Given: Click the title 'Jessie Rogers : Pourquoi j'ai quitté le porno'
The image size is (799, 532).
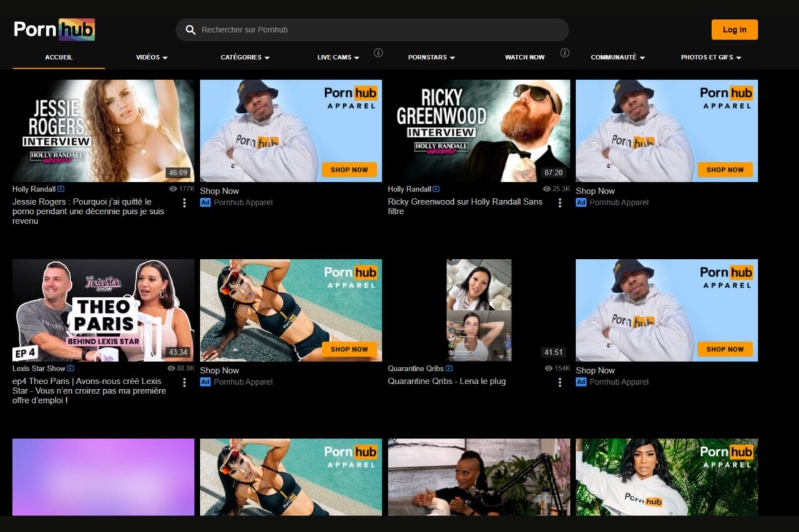Looking at the screenshot, I should (x=88, y=211).
